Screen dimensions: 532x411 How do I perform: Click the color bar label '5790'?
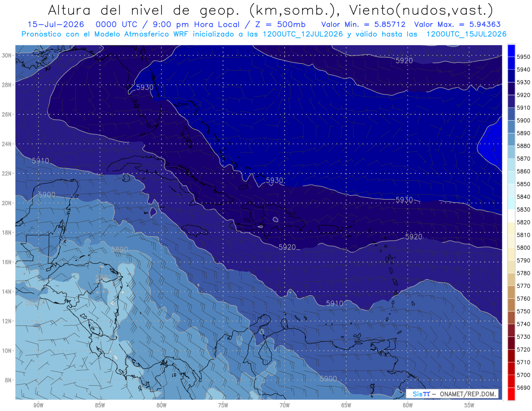click(524, 260)
